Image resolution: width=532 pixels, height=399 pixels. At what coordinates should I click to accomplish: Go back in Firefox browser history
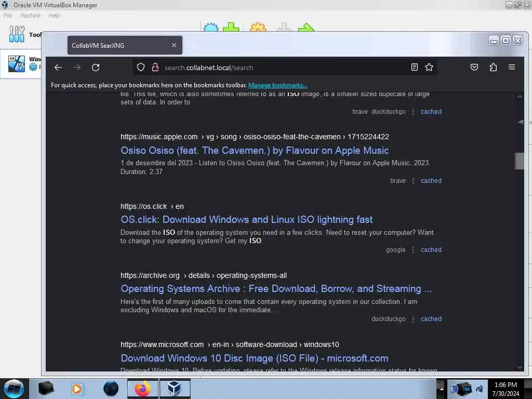[x=58, y=68]
